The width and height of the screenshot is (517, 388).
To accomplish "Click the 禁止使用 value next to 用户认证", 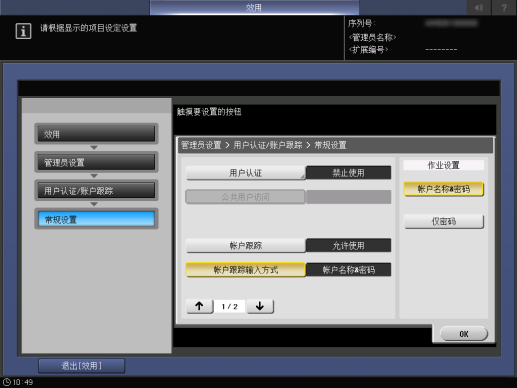I will 348,173.
